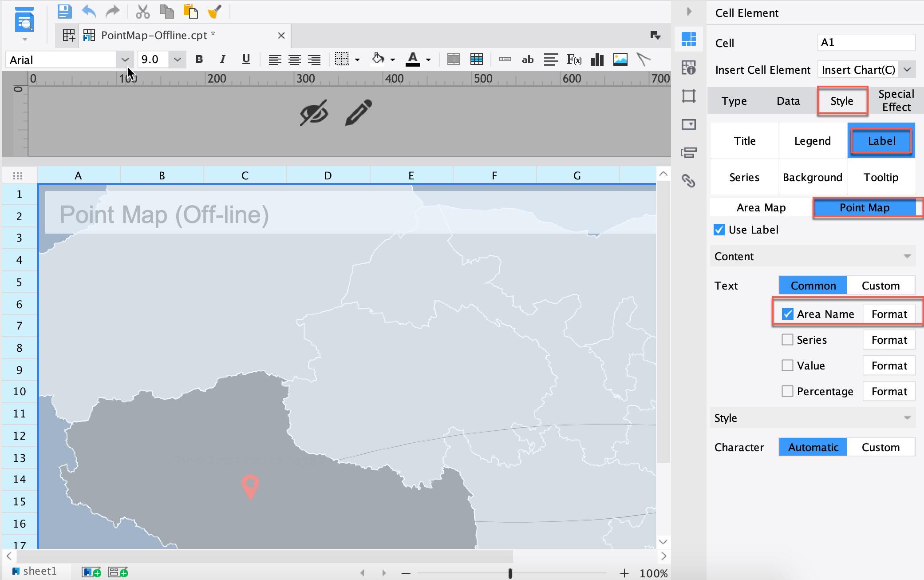Click the Insert Slope Line icon
924x580 pixels.
click(x=643, y=59)
